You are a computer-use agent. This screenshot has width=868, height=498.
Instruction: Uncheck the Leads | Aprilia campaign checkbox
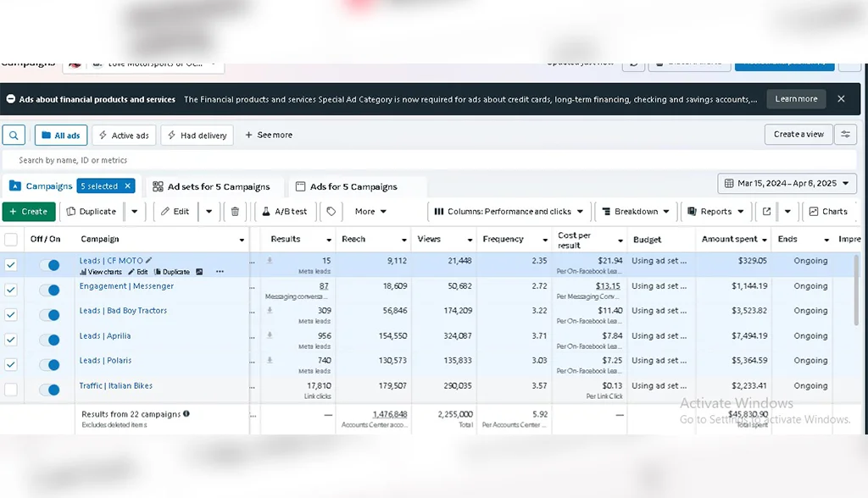coord(11,340)
